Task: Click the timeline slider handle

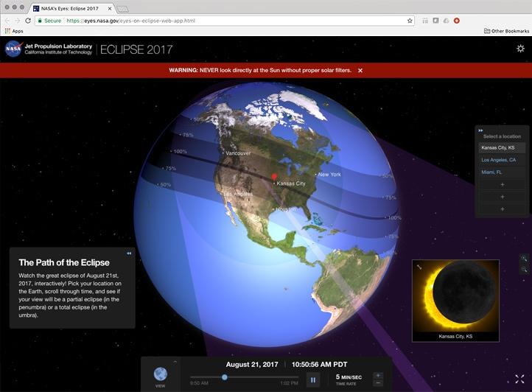Action: (x=225, y=377)
